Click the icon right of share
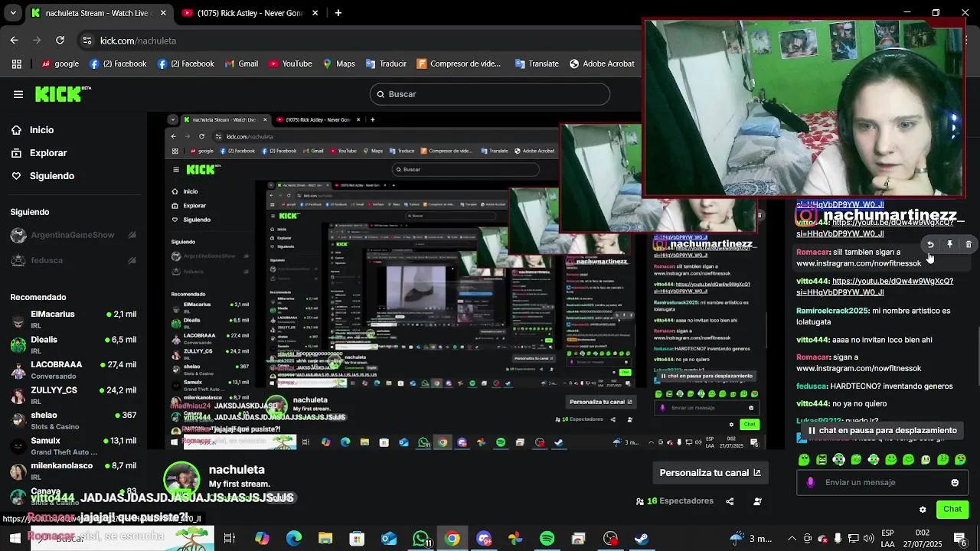The image size is (980, 551). [757, 502]
